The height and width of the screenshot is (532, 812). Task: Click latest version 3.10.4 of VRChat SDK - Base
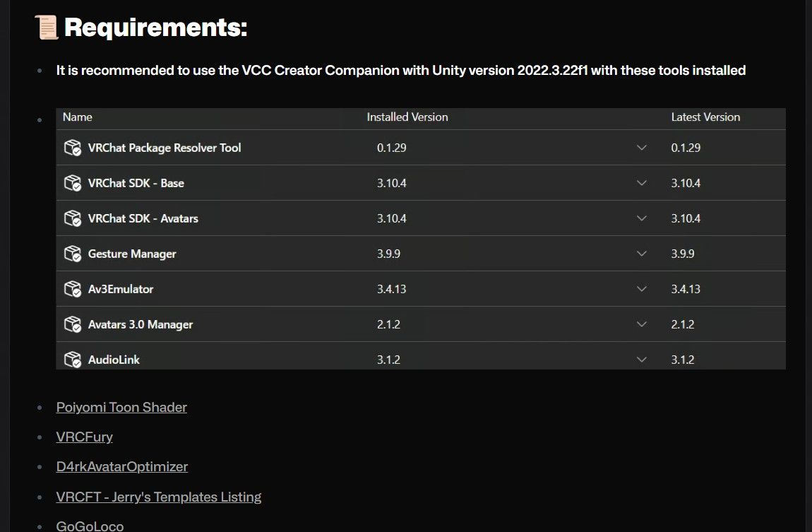[x=686, y=183]
